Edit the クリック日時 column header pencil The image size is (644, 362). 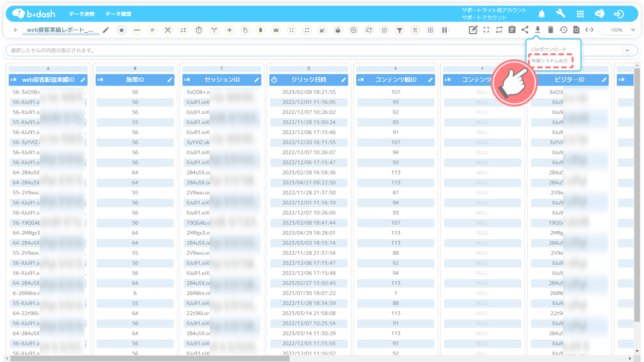coord(344,79)
